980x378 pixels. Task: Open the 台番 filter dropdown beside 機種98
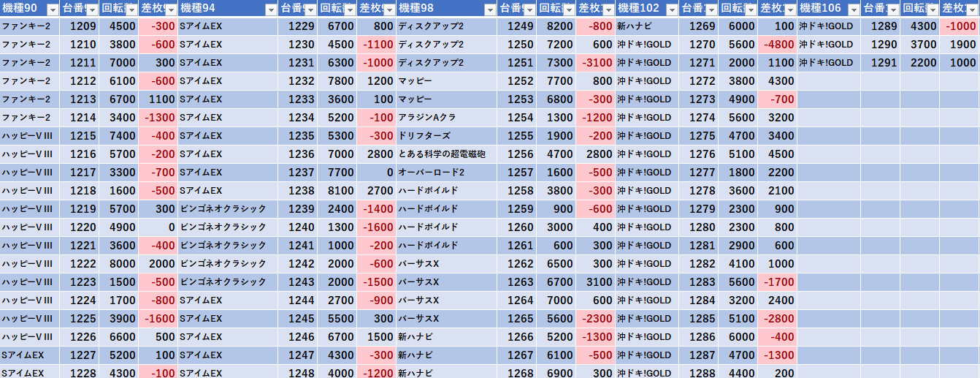[x=529, y=9]
